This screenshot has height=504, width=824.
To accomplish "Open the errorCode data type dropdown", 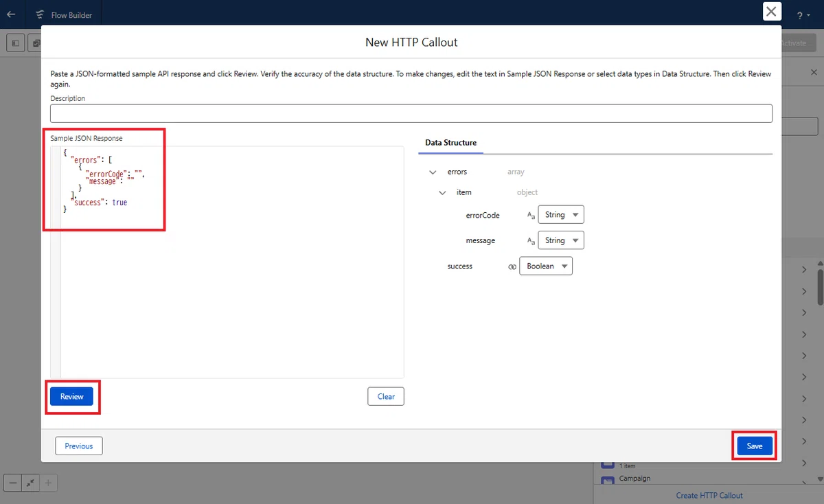I will (x=561, y=215).
